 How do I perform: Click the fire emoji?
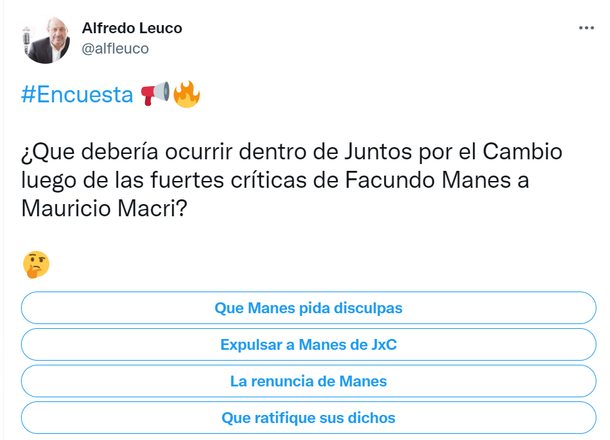coord(186,95)
